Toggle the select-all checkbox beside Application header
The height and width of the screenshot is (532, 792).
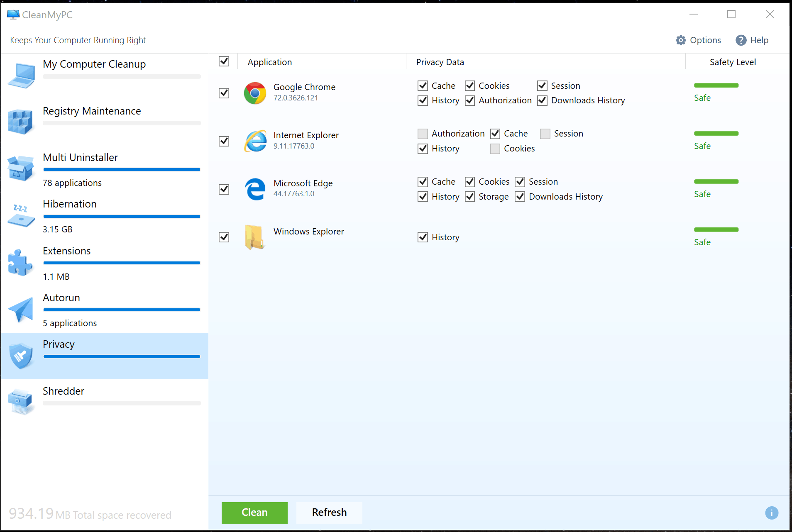tap(224, 61)
